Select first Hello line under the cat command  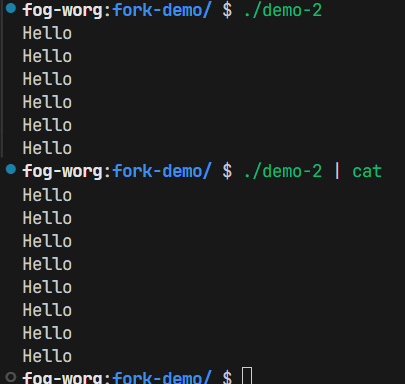click(x=47, y=195)
